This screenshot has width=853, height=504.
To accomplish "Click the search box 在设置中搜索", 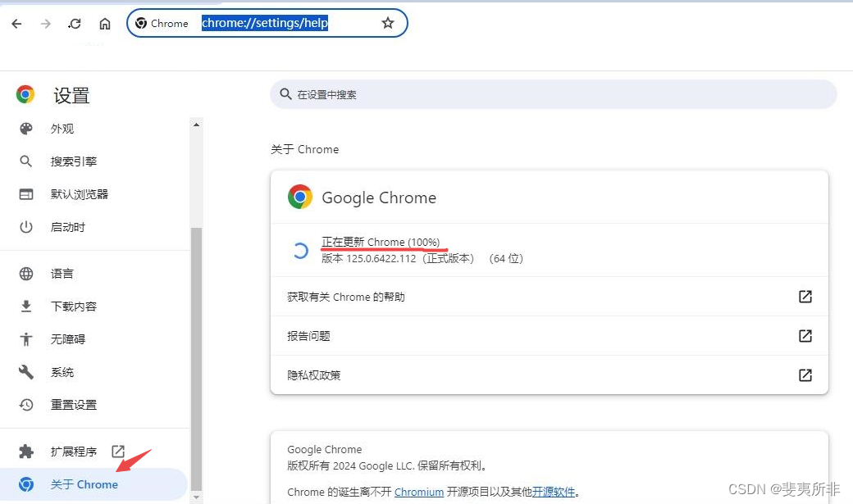I will click(x=554, y=94).
